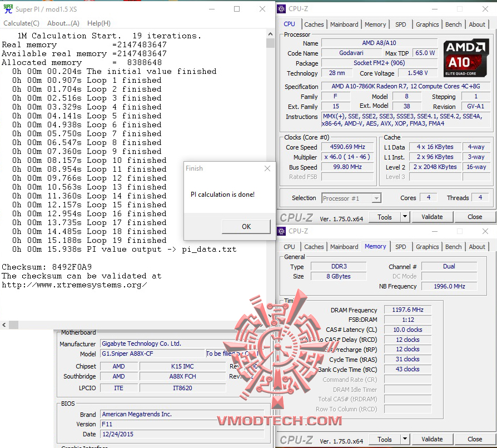This screenshot has width=497, height=448.
Task: Click the Super PI horizontal scrollbar left arrow
Action: (4, 325)
